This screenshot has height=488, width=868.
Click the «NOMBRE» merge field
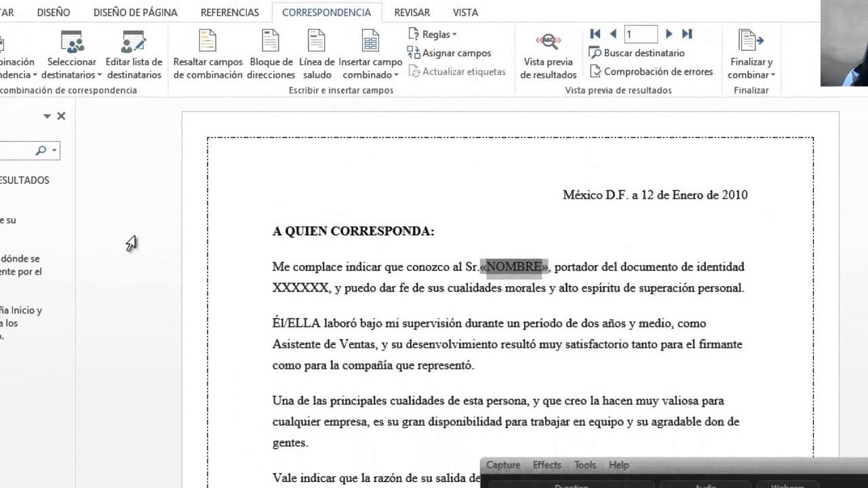(x=514, y=267)
